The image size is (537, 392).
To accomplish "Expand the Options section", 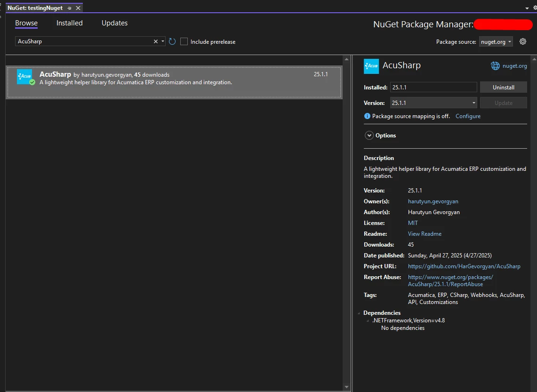I will click(x=369, y=135).
